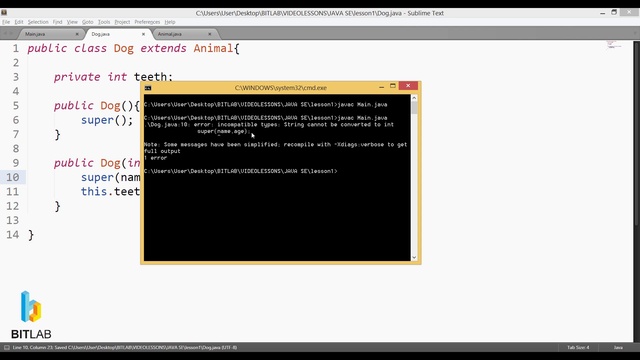Click 'private' keyword on line 3
Screen dimensions: 640x360
pos(77,77)
